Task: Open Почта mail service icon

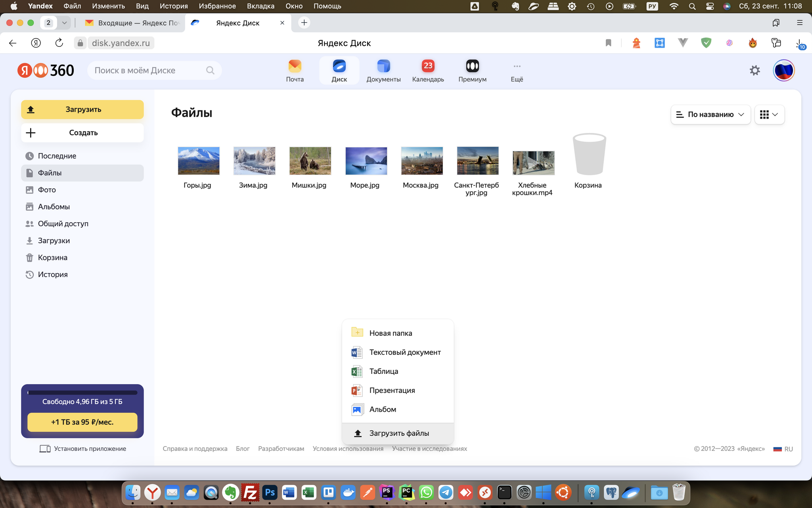Action: [295, 71]
